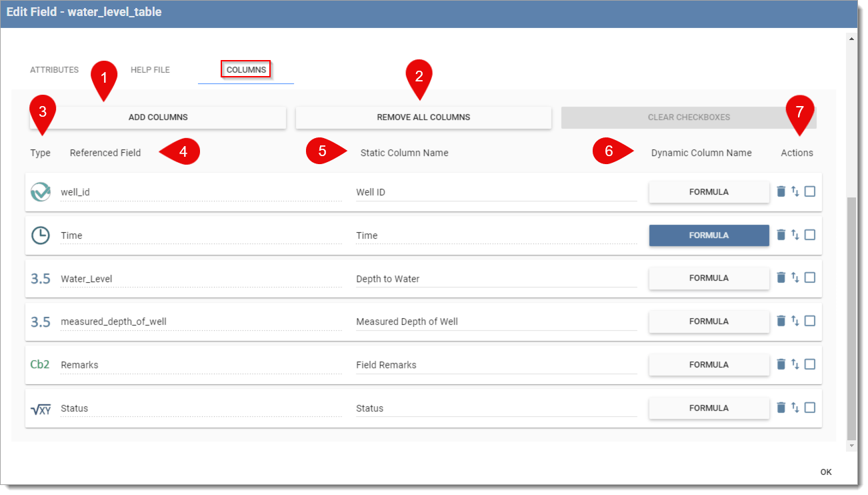This screenshot has width=868, height=495.
Task: Open Formula for the Water_Level row
Action: tap(709, 278)
